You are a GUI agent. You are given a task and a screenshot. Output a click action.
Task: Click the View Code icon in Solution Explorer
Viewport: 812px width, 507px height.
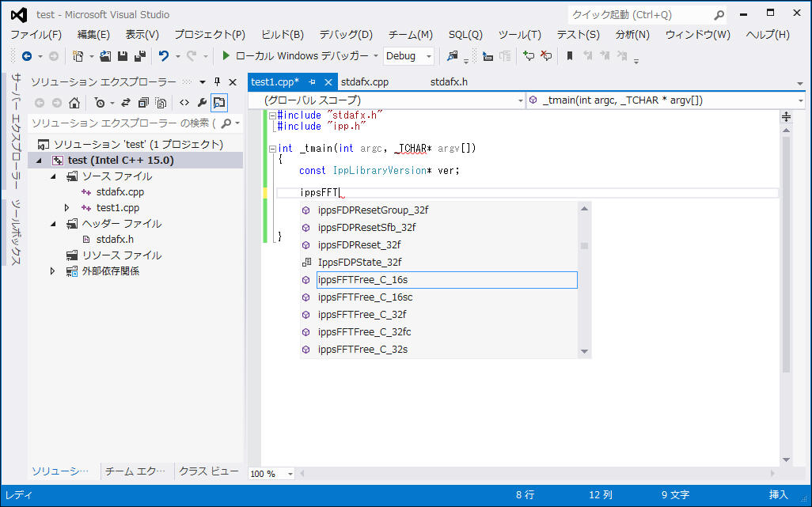click(x=184, y=103)
